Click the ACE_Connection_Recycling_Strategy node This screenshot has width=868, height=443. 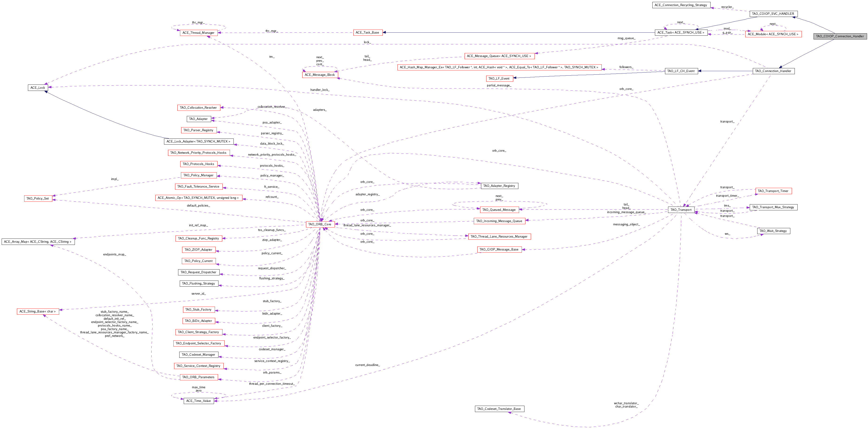coord(681,5)
